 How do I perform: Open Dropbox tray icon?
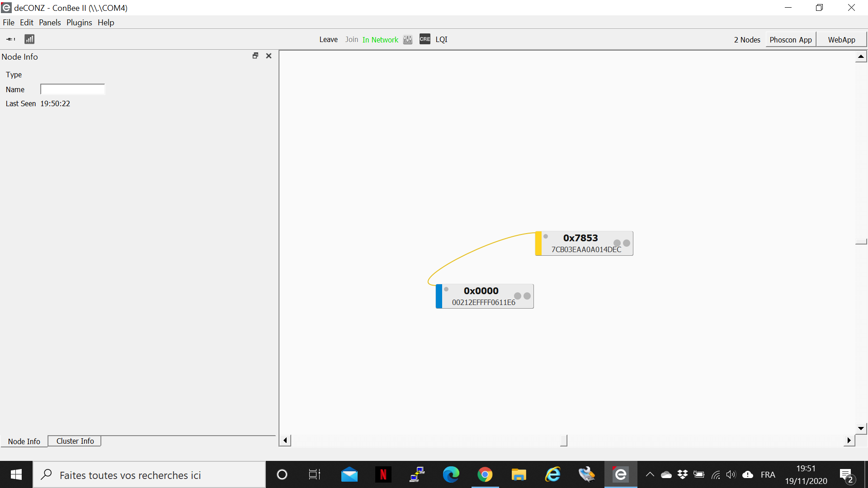[682, 474]
